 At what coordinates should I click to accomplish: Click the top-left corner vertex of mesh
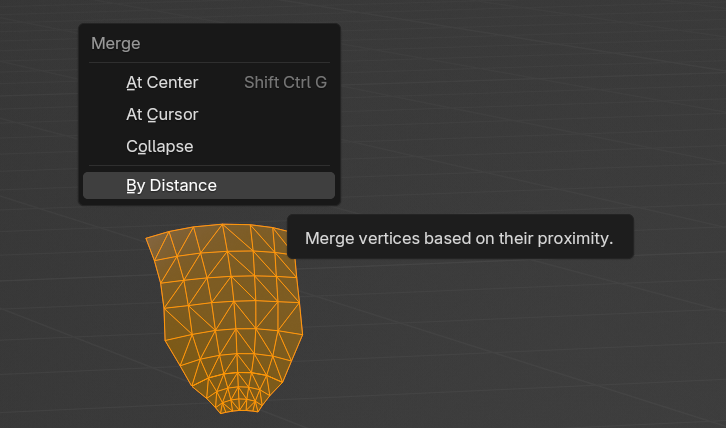[x=147, y=239]
